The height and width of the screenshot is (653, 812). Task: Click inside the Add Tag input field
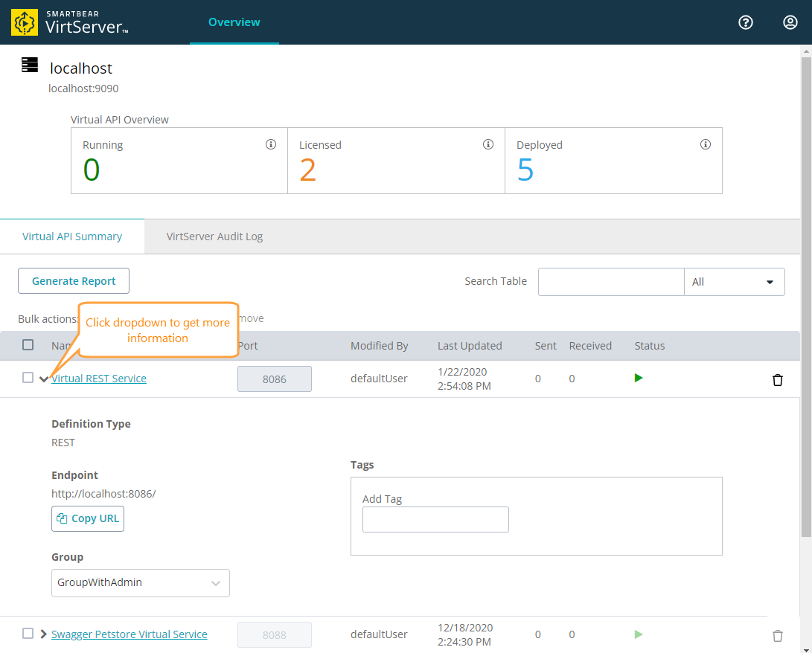[x=435, y=519]
